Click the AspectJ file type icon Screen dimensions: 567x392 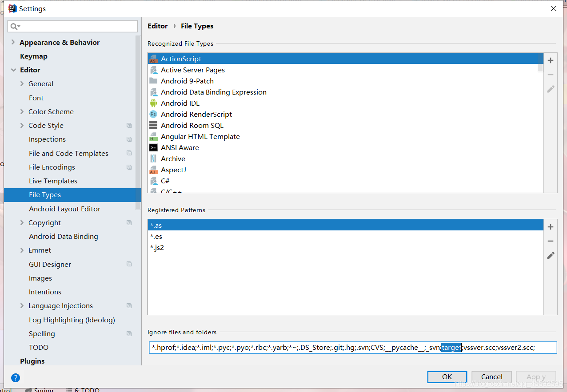click(x=153, y=170)
